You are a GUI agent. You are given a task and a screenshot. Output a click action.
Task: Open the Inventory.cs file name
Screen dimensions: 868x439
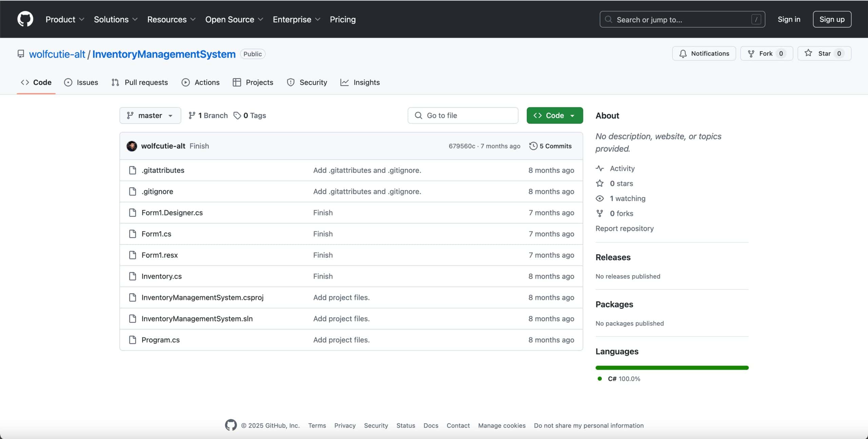[162, 276]
